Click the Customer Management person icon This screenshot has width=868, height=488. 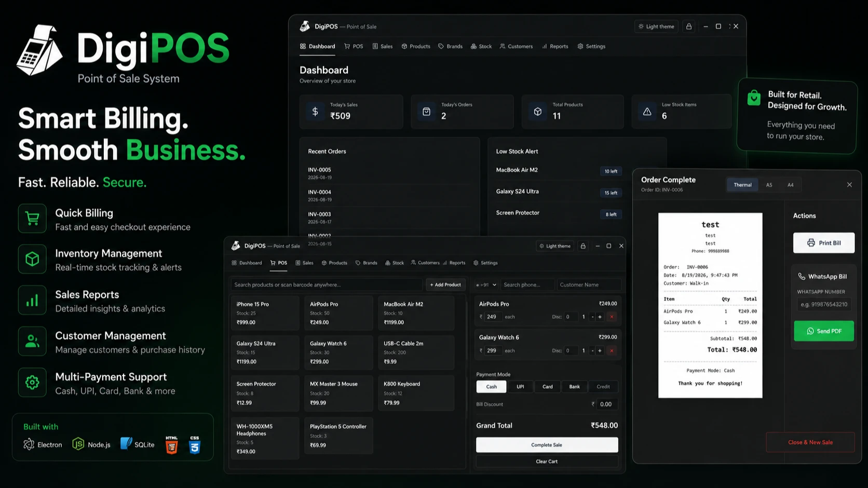tap(32, 341)
